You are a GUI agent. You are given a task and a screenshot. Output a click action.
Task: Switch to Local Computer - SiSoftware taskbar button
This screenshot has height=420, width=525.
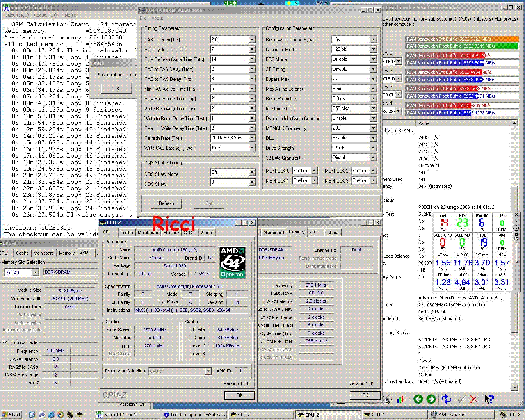[194, 415]
